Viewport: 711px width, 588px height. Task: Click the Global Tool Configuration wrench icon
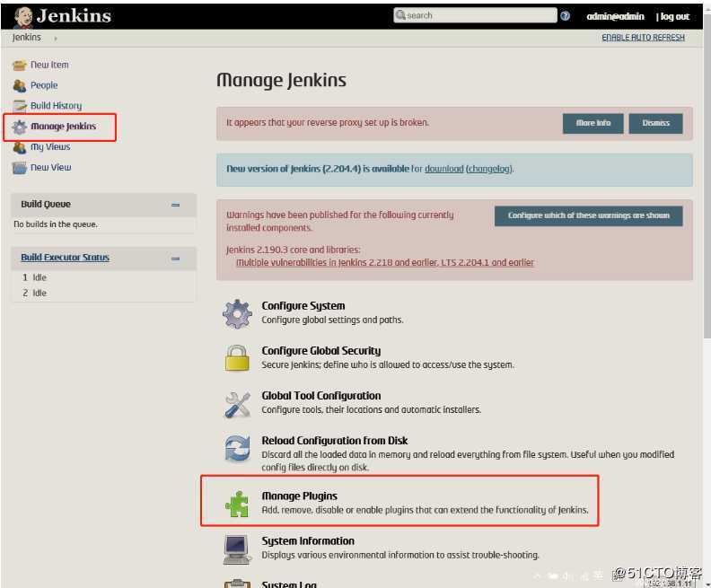point(237,404)
